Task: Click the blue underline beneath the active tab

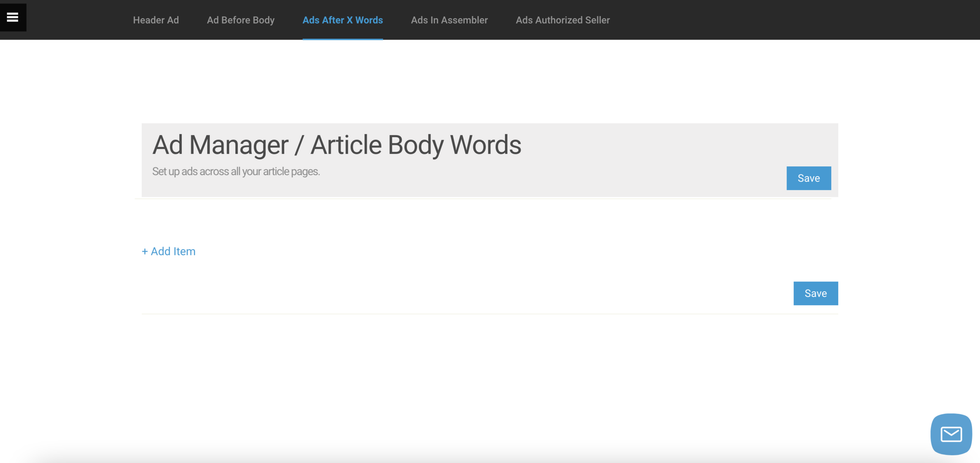Action: [342, 38]
